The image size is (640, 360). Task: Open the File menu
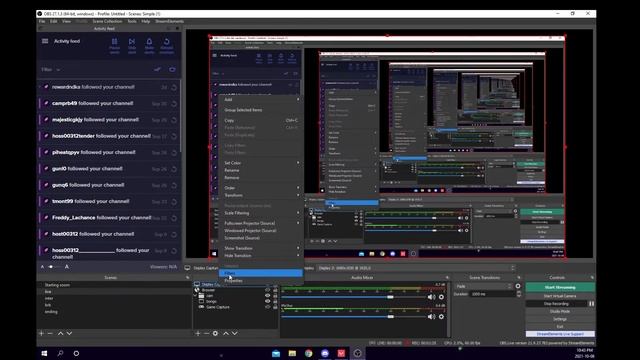[42, 21]
